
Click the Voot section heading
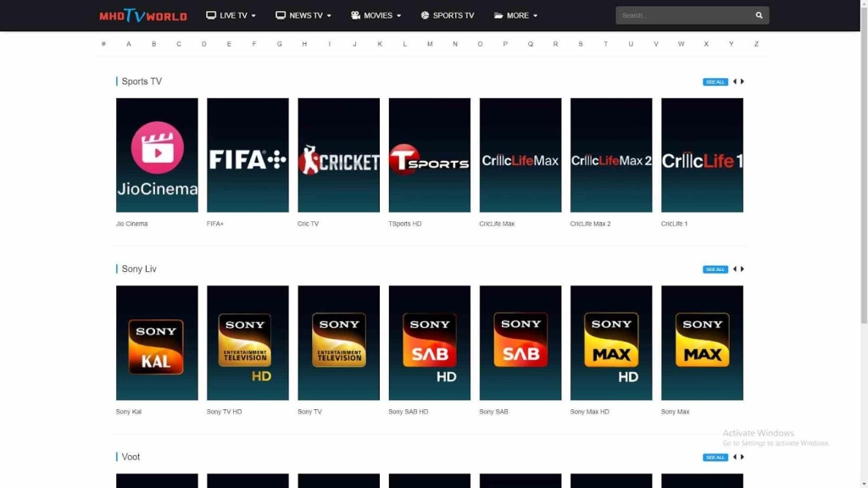pyautogui.click(x=131, y=457)
